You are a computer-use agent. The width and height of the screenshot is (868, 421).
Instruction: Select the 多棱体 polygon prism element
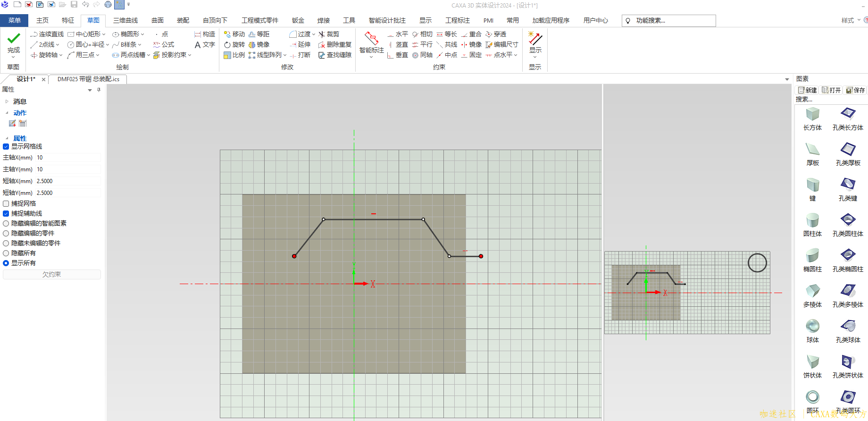(812, 296)
